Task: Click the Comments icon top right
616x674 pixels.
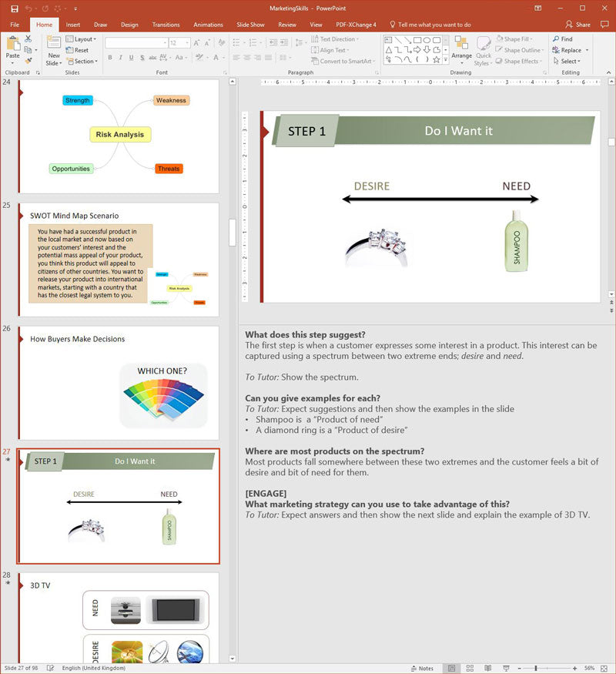Action: coord(604,25)
